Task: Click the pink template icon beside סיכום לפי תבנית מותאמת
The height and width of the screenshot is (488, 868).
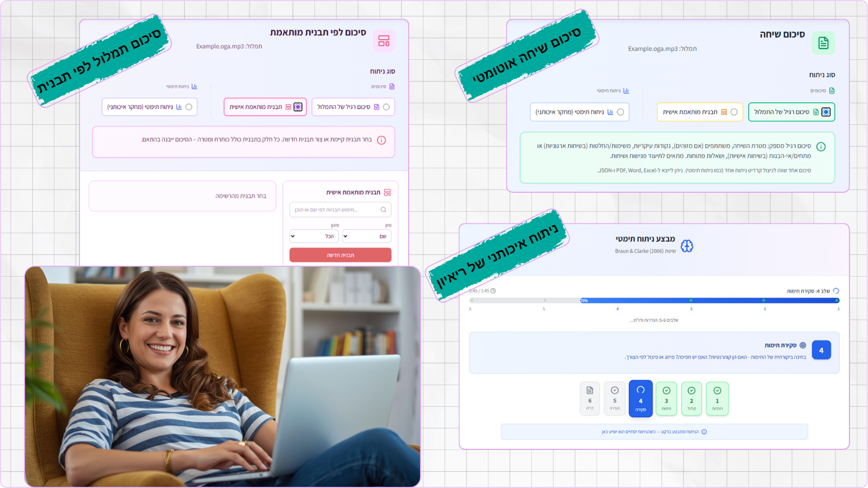Action: coord(384,41)
